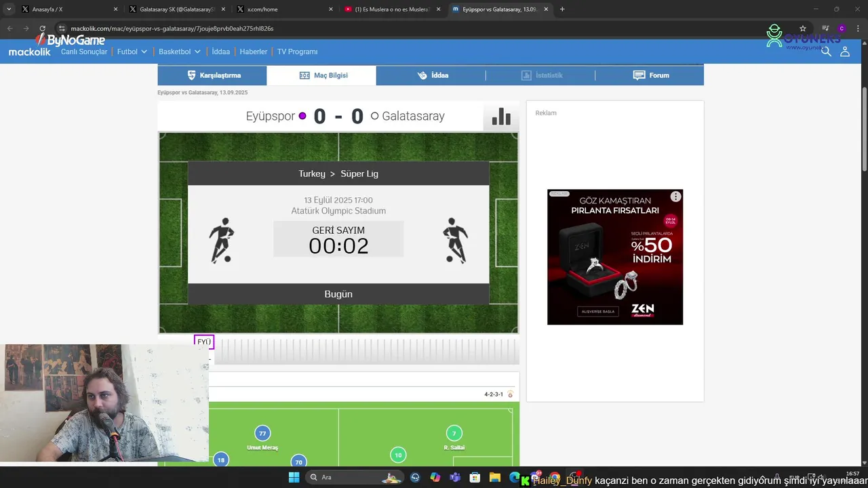Click the home team player silhouette
This screenshot has width=868, height=488.
[x=221, y=240]
